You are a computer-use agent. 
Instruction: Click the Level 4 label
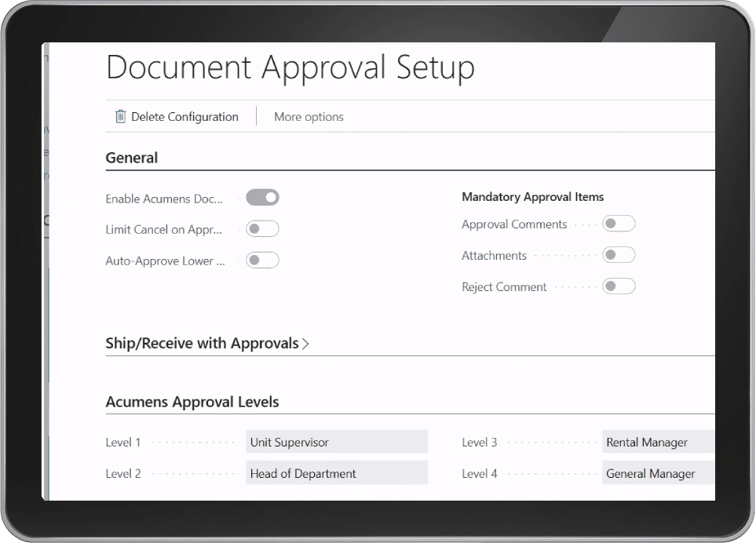479,474
